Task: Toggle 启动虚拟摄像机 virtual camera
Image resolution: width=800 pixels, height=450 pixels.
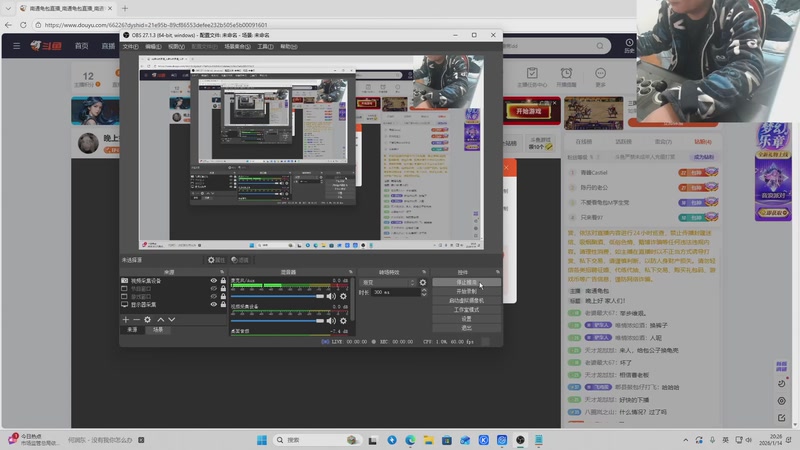Action: [466, 301]
